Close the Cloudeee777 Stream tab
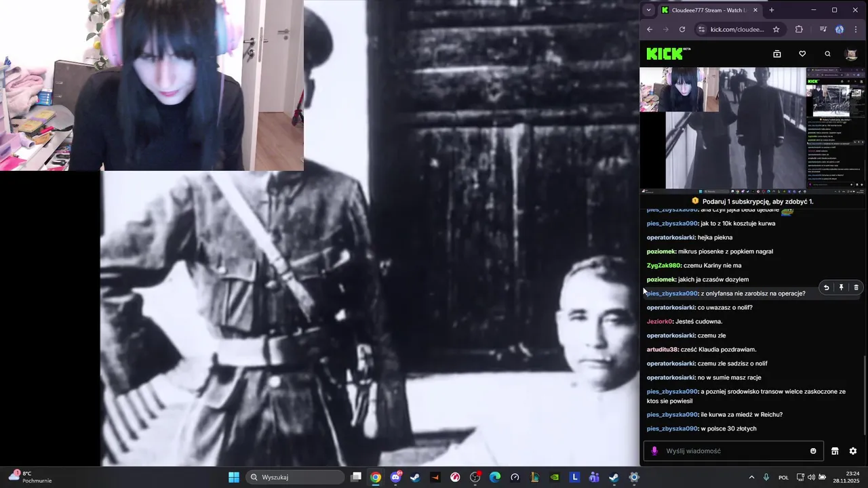Viewport: 868px width, 488px height. click(755, 10)
